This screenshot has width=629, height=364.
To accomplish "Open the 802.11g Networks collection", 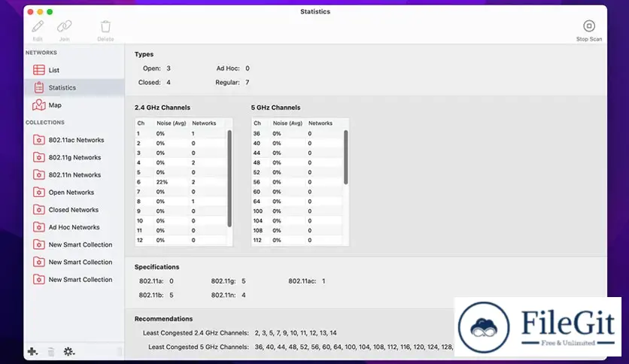I will pyautogui.click(x=74, y=157).
